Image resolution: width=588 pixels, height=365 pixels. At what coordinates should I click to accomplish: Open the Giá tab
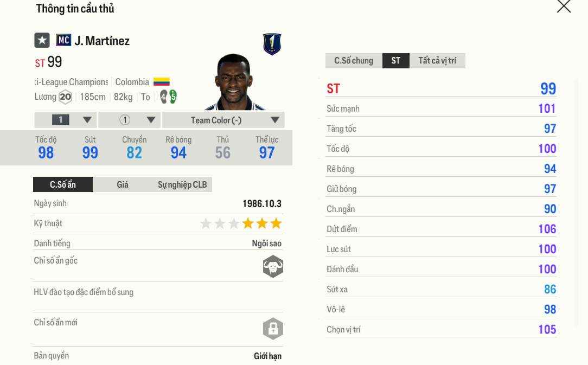(x=123, y=184)
